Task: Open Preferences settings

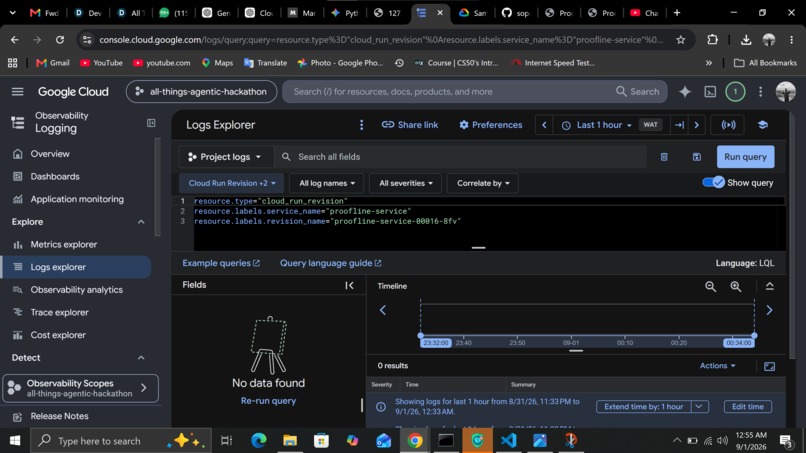Action: point(490,125)
